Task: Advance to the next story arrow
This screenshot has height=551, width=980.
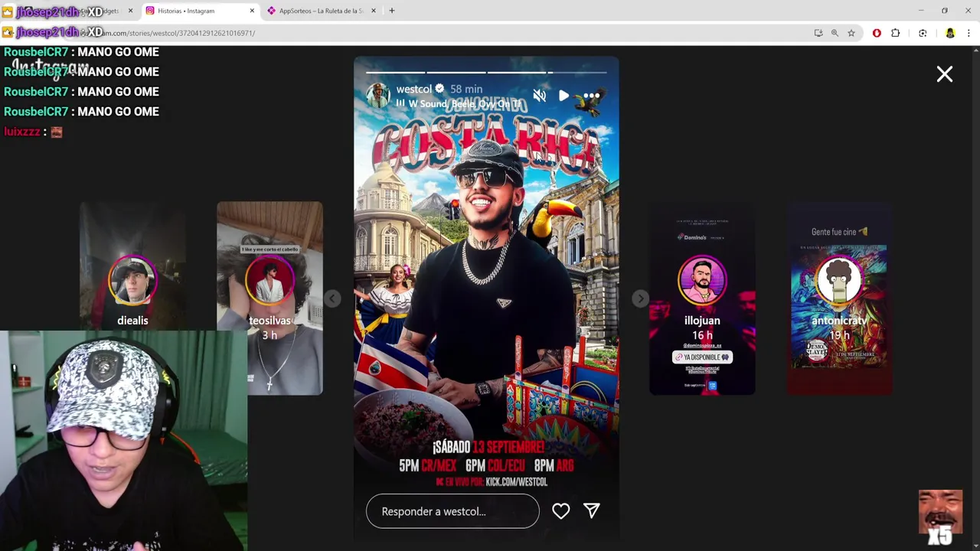Action: 640,298
